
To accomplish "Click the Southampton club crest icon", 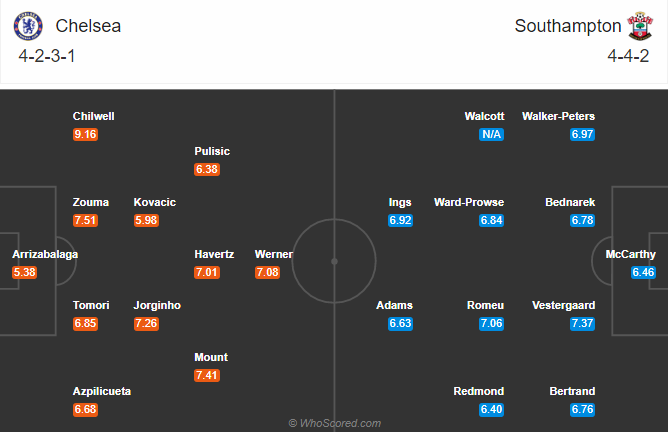I will point(640,26).
